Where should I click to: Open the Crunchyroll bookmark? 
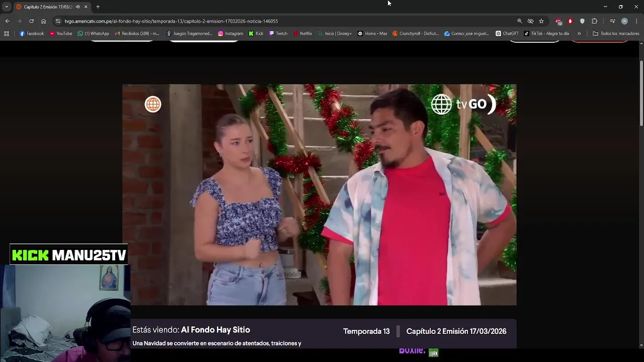point(416,34)
